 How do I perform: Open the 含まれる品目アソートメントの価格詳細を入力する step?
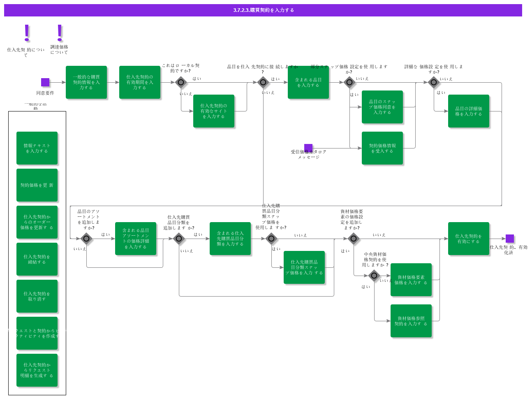click(x=136, y=239)
